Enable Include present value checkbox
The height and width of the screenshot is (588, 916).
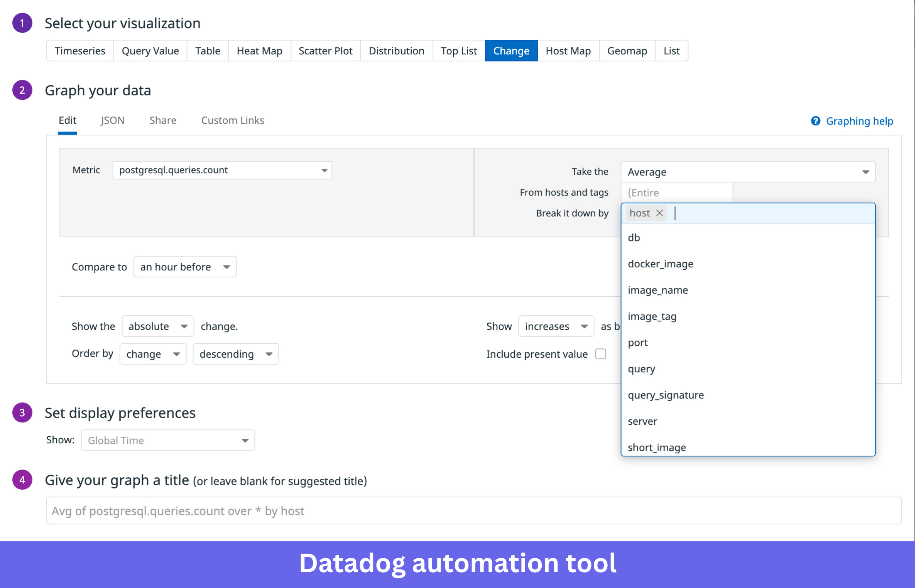[601, 354]
